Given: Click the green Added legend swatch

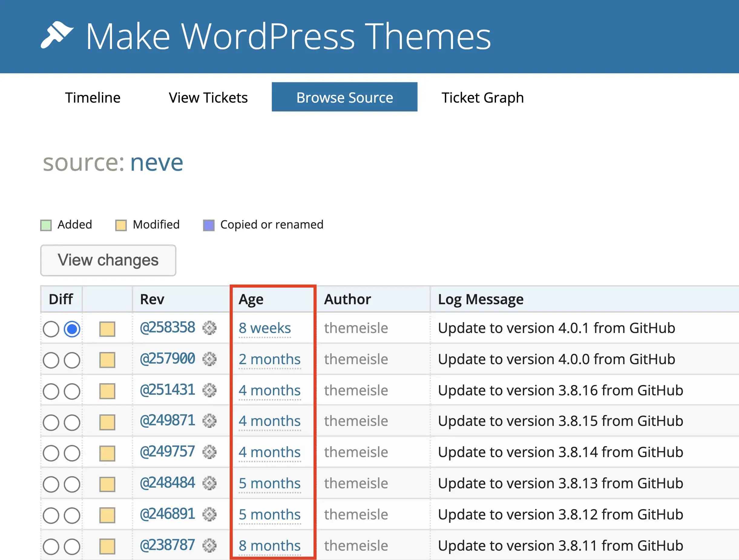Looking at the screenshot, I should (x=46, y=225).
